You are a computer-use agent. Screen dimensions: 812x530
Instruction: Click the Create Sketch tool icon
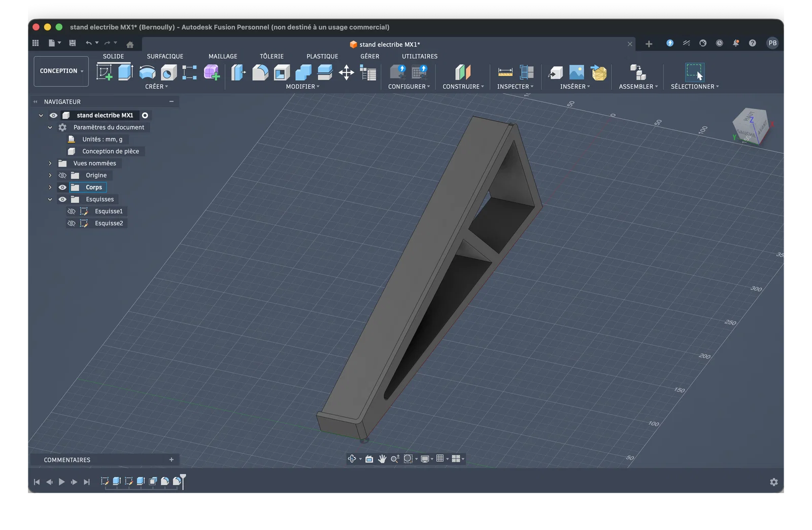104,73
